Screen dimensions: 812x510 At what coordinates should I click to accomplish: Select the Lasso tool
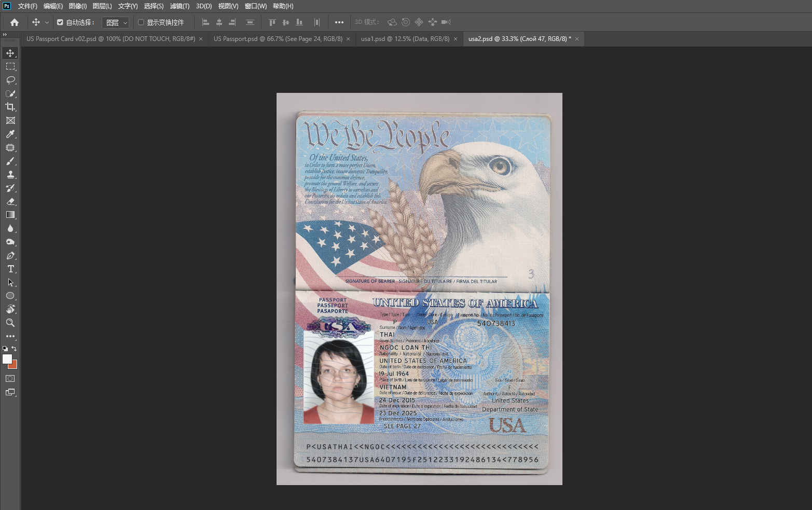click(10, 80)
